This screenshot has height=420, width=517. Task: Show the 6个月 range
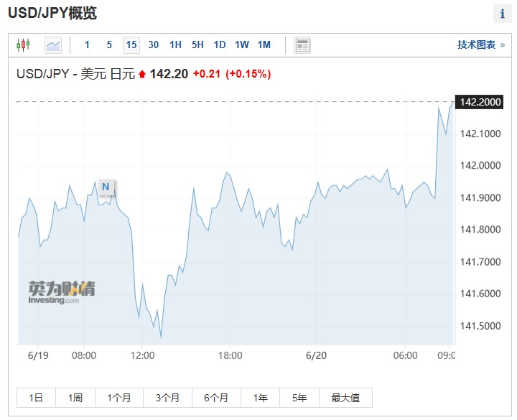[216, 398]
